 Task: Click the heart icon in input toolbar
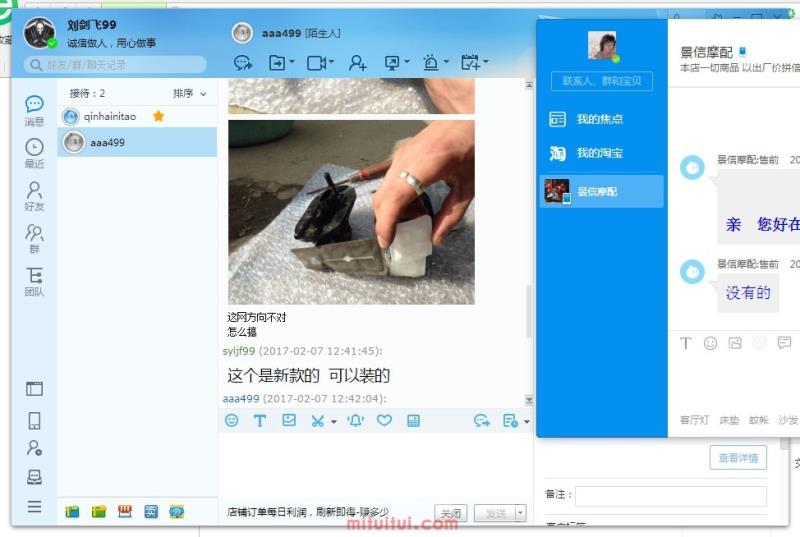pyautogui.click(x=384, y=420)
